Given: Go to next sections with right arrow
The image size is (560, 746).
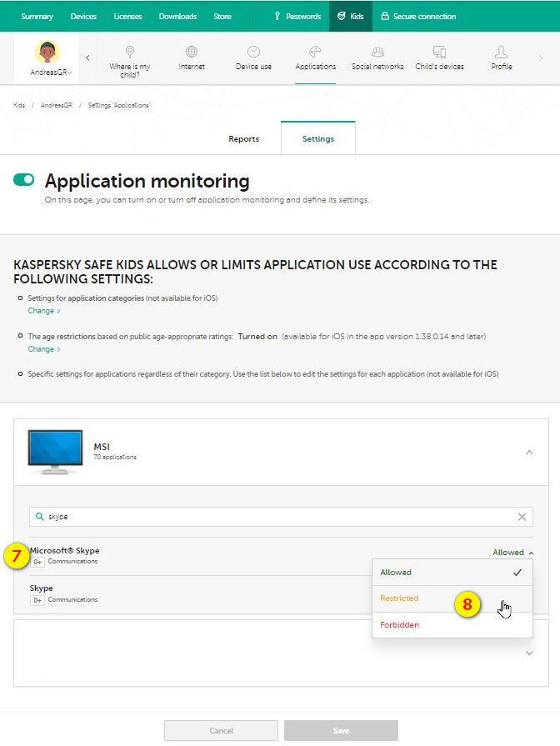Looking at the screenshot, I should [x=541, y=58].
